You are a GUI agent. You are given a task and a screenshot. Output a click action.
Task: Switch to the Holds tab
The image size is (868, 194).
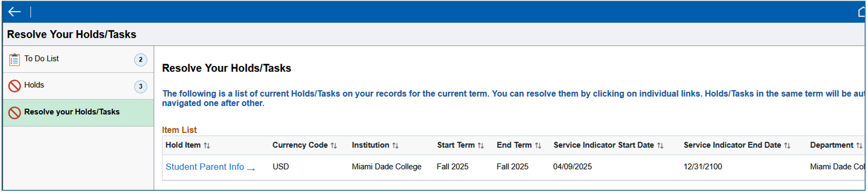click(x=34, y=85)
